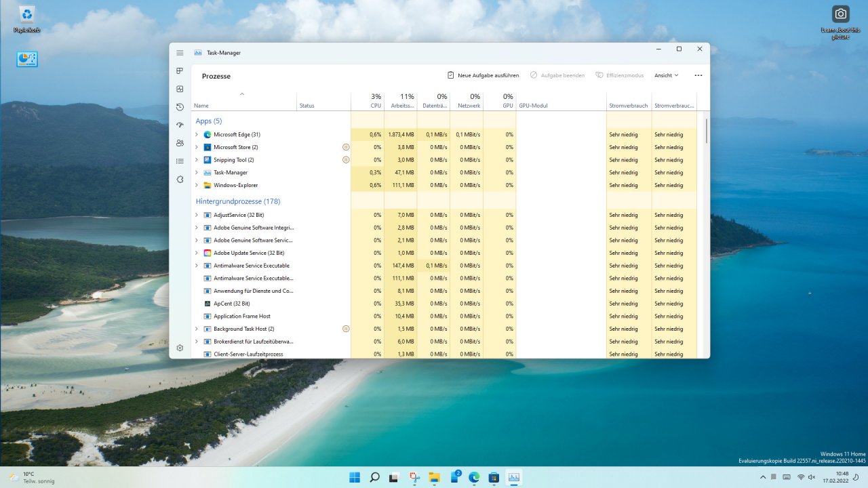The height and width of the screenshot is (488, 868).
Task: Open taskbar Search magnifier
Action: tap(374, 477)
